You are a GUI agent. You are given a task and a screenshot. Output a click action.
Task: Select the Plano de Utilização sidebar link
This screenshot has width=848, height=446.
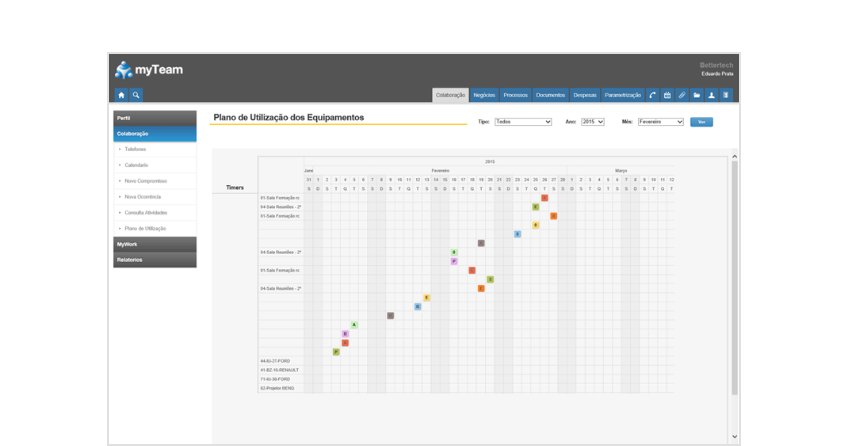[145, 228]
